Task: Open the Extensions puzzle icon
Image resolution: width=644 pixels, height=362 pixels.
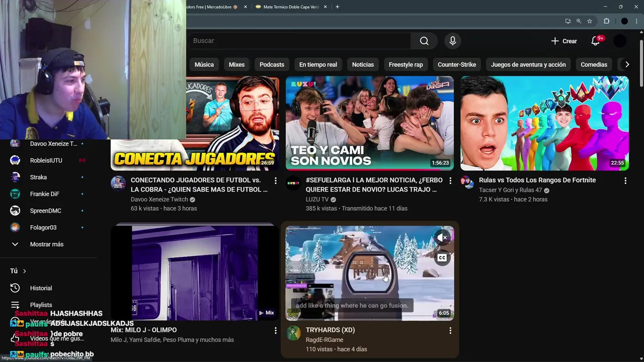Action: pos(606,21)
